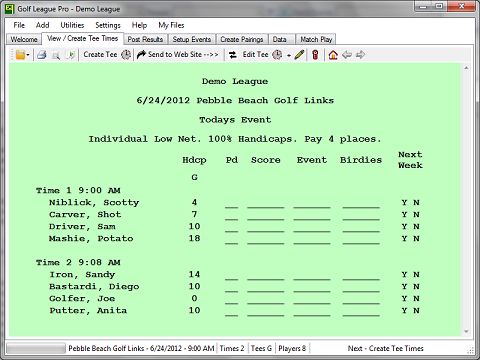Click the 'Time 2 9:08 AM' heading
This screenshot has height=360, width=480.
coord(78,262)
